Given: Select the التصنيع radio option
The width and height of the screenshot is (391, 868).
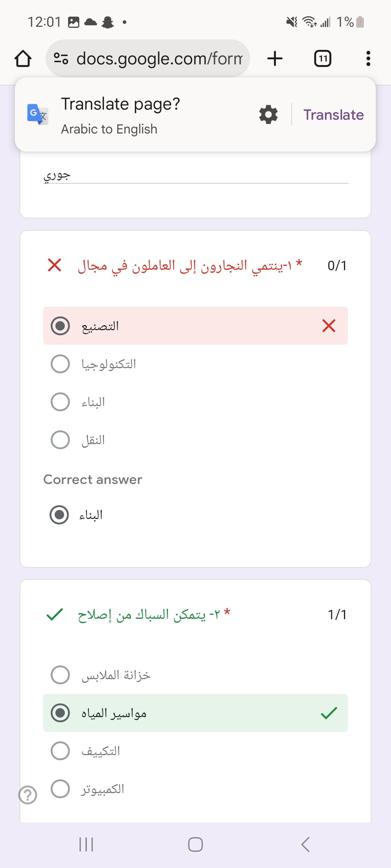Looking at the screenshot, I should point(60,326).
